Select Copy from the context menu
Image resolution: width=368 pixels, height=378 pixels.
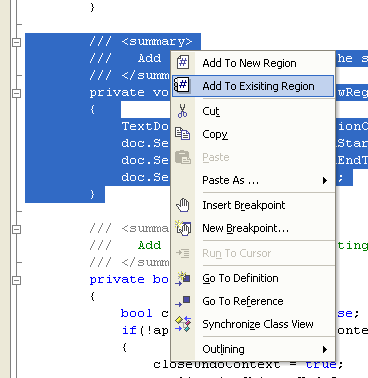pyautogui.click(x=253, y=134)
